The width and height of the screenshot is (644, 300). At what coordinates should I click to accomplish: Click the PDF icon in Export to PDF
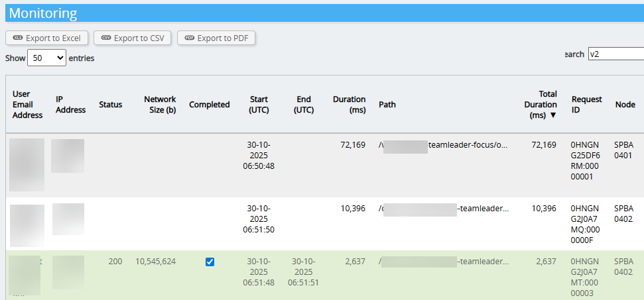(x=190, y=38)
